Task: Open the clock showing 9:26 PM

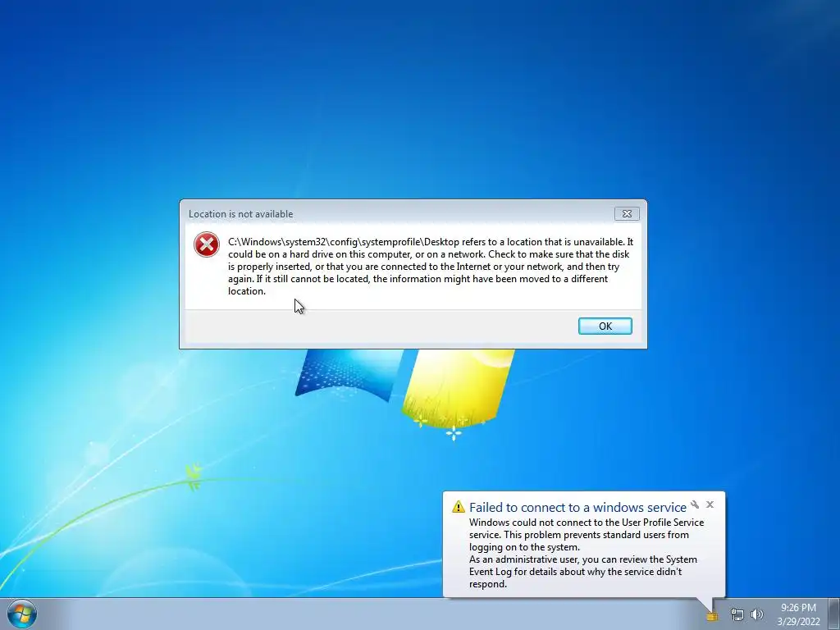Action: 798,608
